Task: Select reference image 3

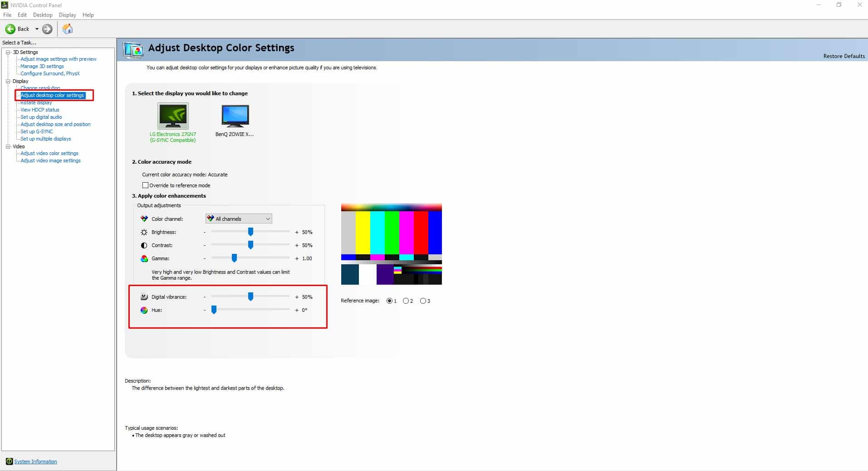Action: pyautogui.click(x=422, y=301)
